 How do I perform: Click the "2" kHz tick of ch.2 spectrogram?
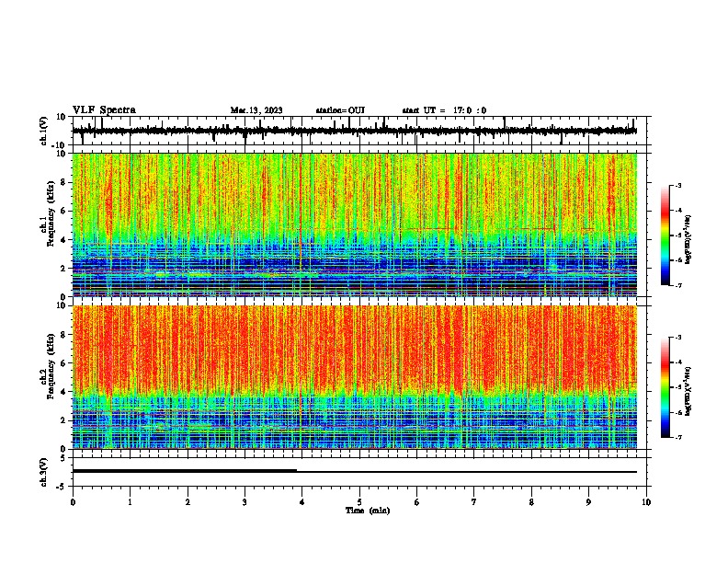[63, 420]
